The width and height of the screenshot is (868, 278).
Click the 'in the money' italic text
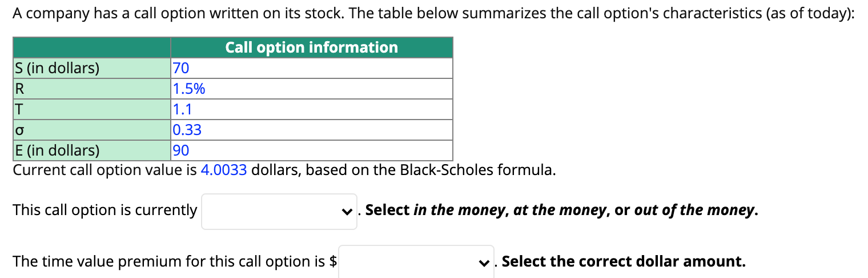459,211
